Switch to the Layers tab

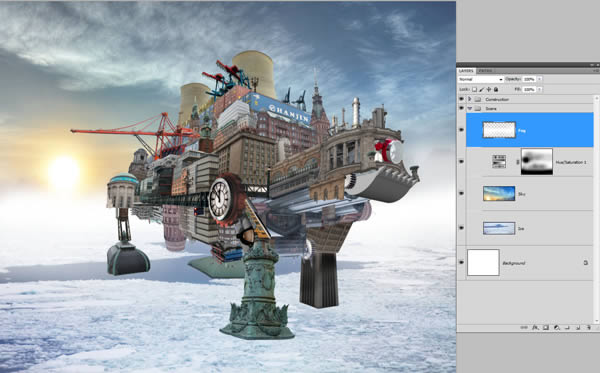466,71
